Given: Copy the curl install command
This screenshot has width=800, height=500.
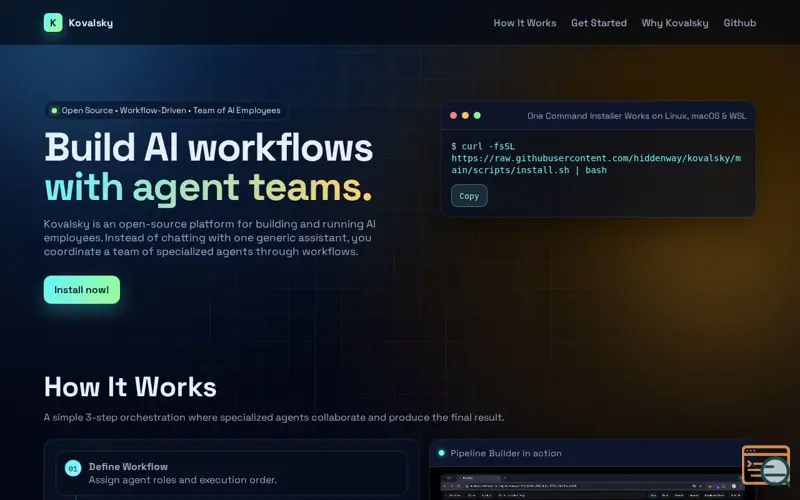Looking at the screenshot, I should point(469,196).
